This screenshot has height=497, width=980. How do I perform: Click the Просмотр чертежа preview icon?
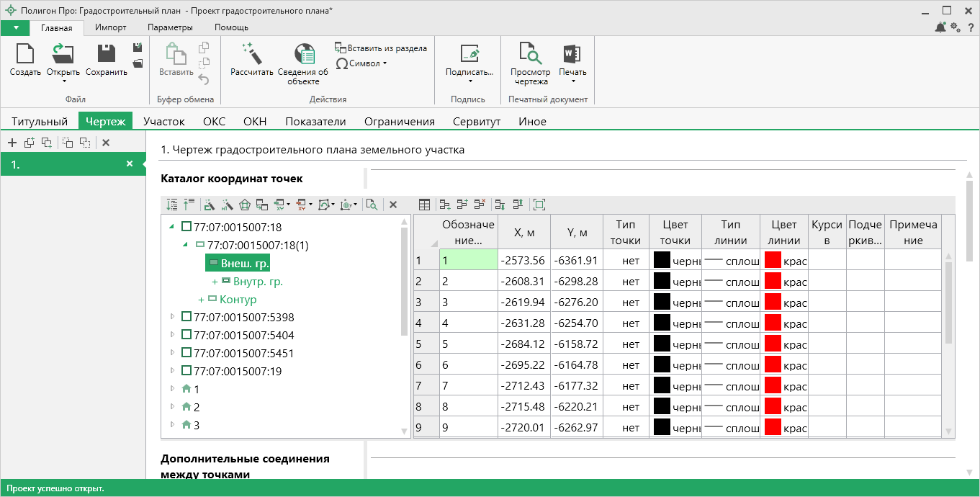pos(530,53)
